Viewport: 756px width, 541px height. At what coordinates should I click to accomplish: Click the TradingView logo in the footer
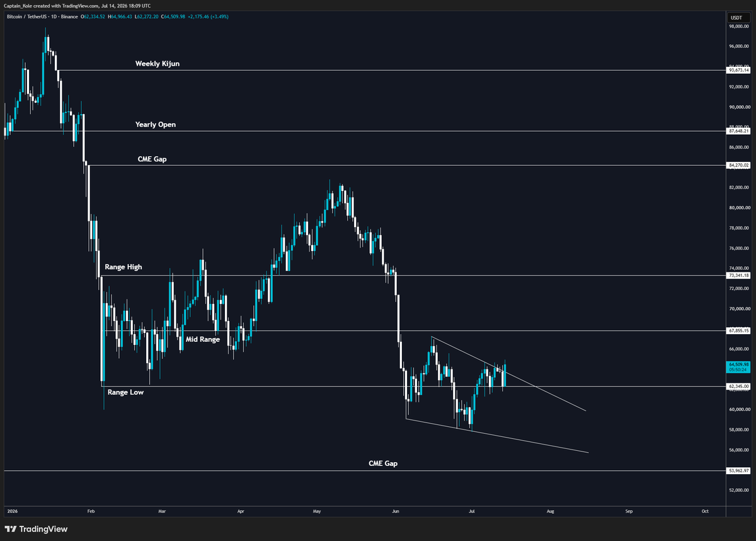36,529
